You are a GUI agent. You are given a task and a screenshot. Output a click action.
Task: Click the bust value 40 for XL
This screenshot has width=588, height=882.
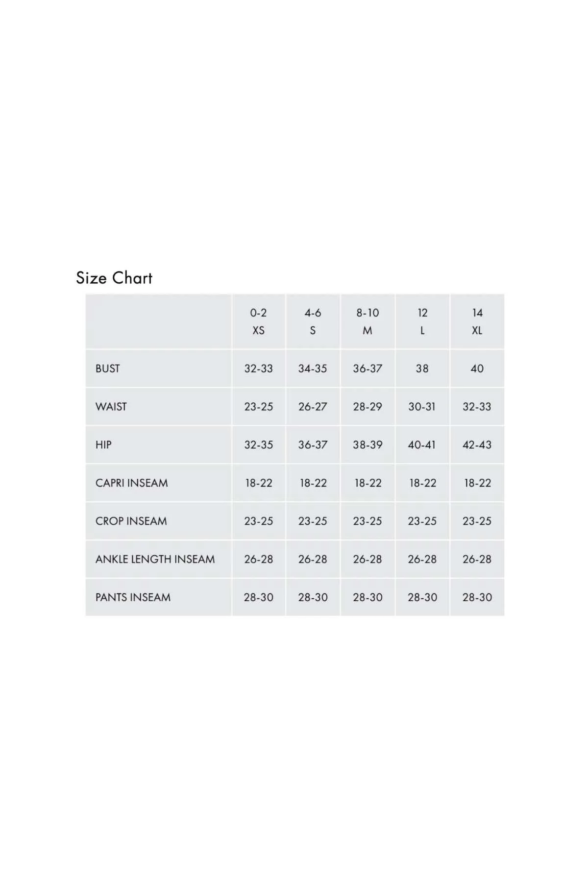[477, 368]
